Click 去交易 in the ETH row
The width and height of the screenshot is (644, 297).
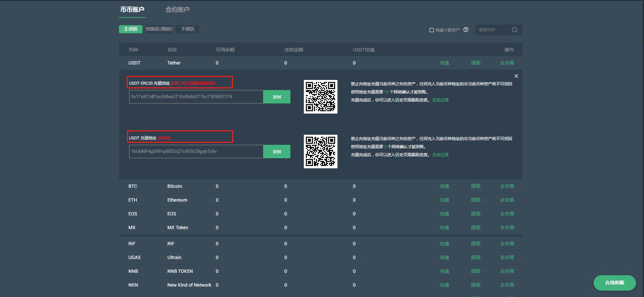(507, 200)
